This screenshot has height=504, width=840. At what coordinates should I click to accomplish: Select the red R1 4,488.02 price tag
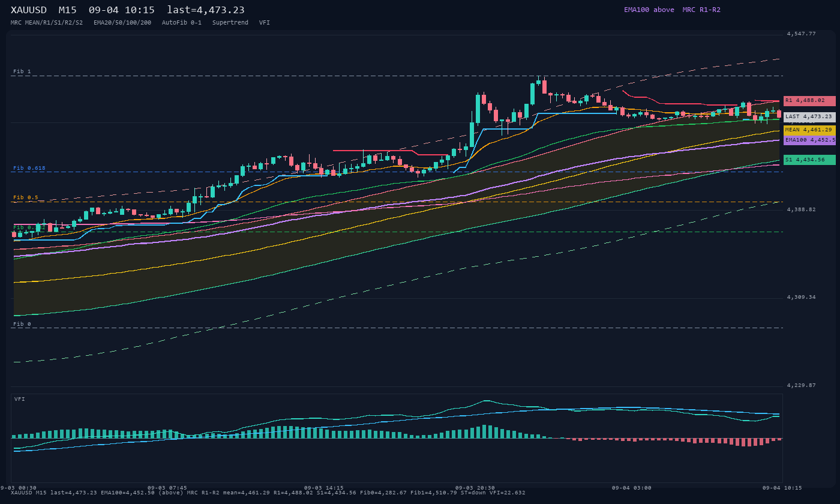[809, 101]
